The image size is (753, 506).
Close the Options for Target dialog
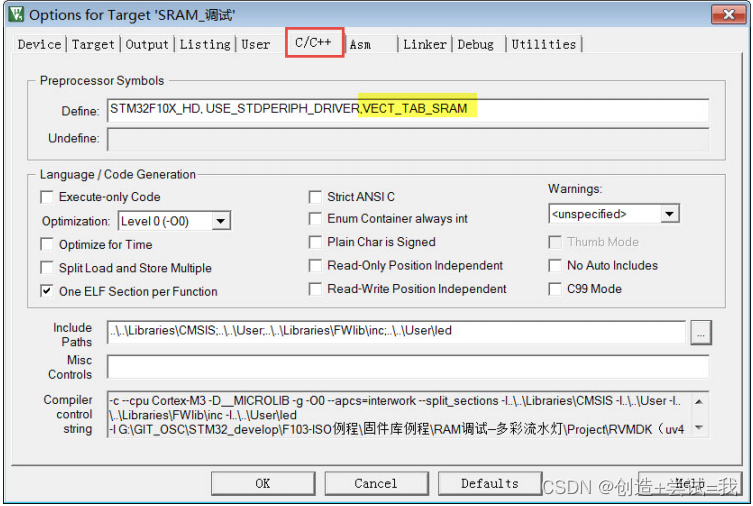point(729,14)
